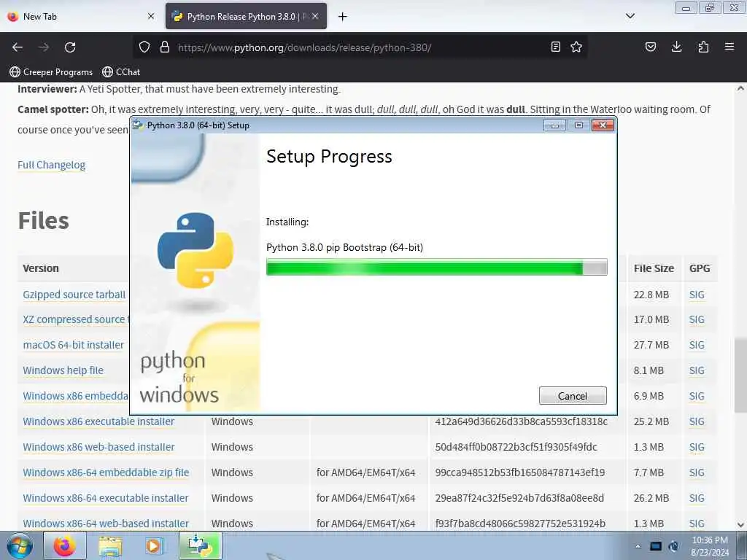
Task: Download Windows x86-64 embeddable zip file
Action: pyautogui.click(x=106, y=472)
